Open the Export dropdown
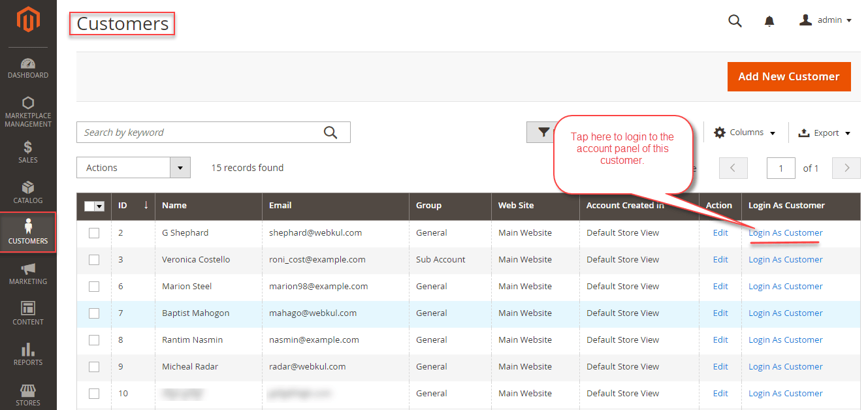 coord(824,133)
